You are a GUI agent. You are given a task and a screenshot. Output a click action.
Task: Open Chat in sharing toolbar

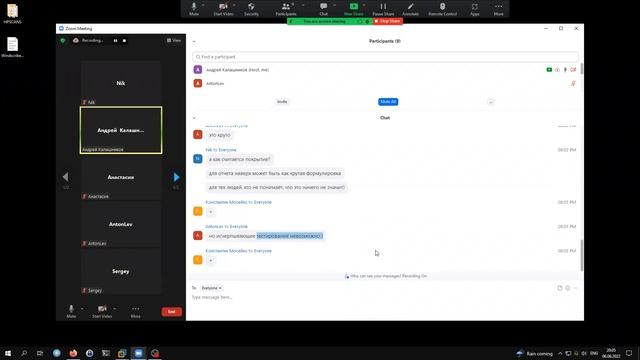(x=324, y=9)
